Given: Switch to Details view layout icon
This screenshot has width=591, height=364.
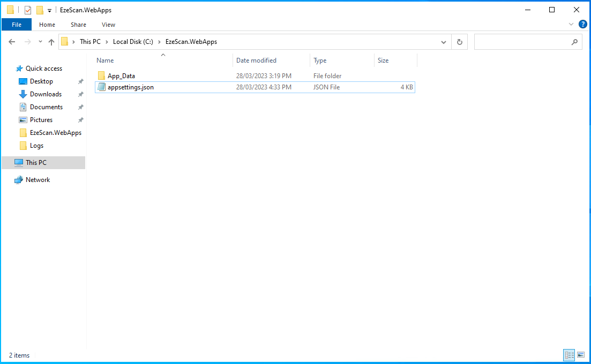Looking at the screenshot, I should coord(569,355).
